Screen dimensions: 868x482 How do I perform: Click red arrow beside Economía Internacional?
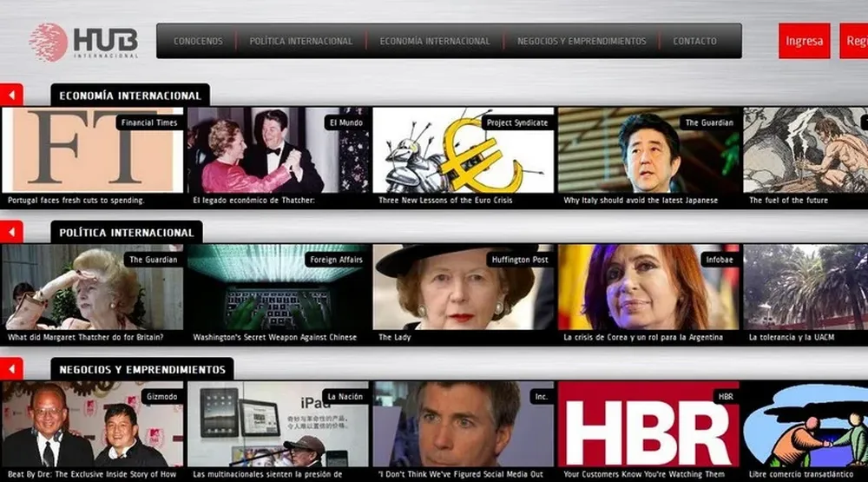pyautogui.click(x=11, y=95)
